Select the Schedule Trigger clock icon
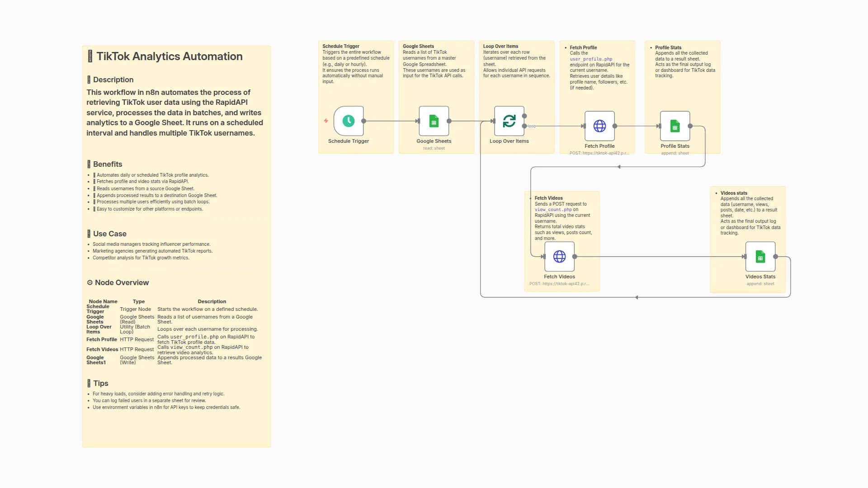The height and width of the screenshot is (488, 868). point(348,121)
